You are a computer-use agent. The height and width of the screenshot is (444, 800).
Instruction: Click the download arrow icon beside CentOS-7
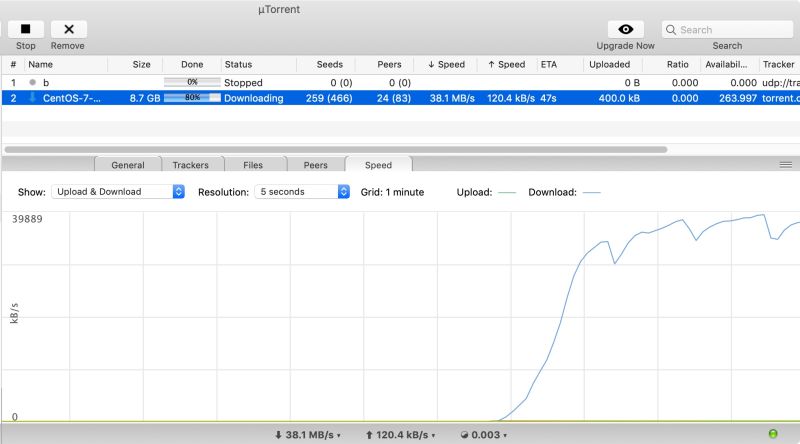click(33, 97)
